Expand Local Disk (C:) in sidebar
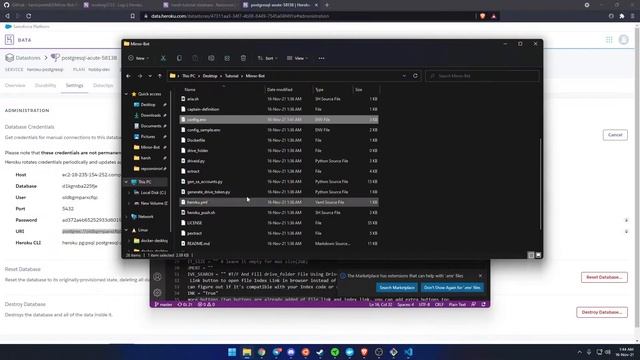The image size is (640, 360). tap(129, 193)
